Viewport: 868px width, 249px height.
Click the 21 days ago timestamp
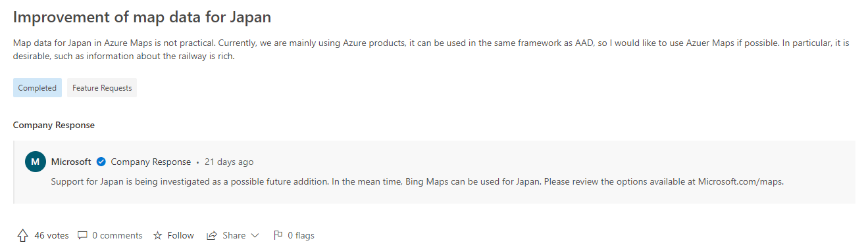click(x=229, y=162)
